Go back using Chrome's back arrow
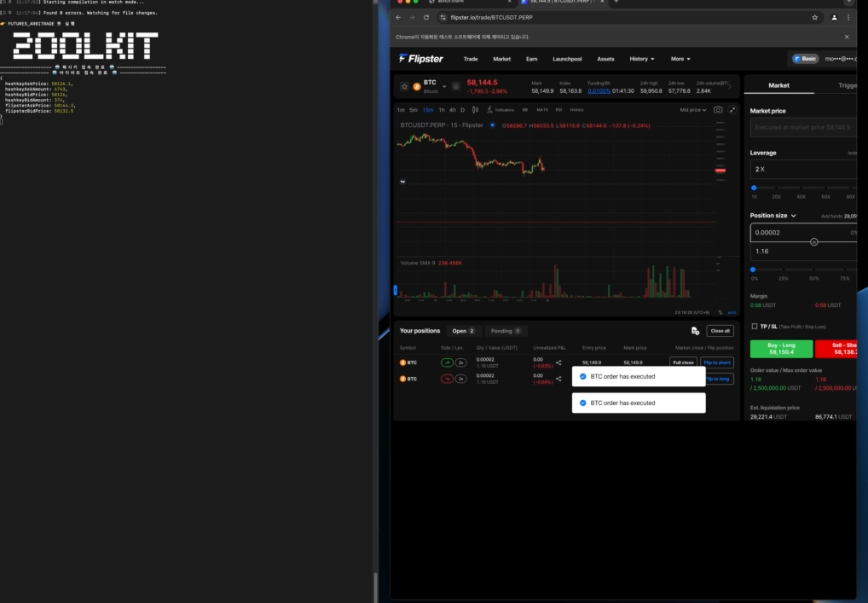The image size is (868, 603). coord(398,17)
